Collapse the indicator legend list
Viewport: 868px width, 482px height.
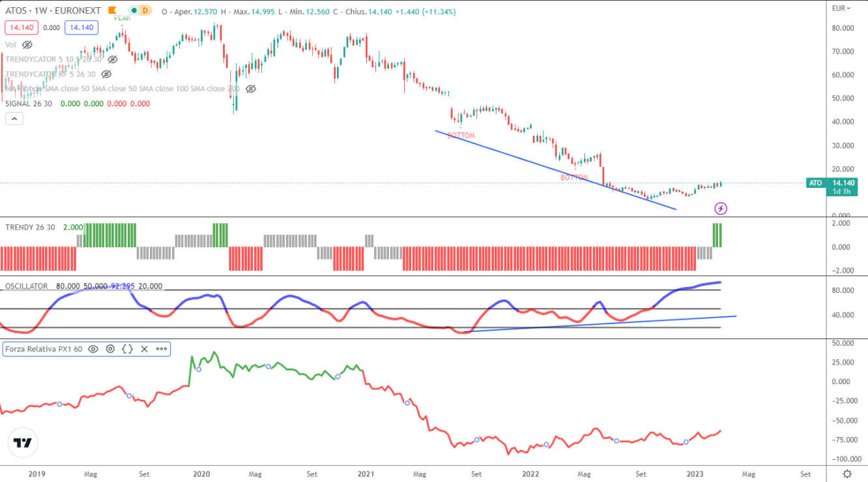(14, 119)
